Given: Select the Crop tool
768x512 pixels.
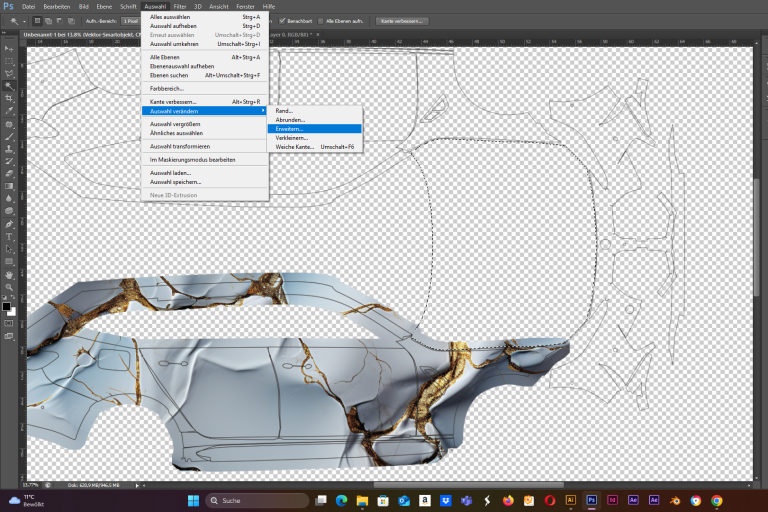Looking at the screenshot, I should (x=9, y=98).
